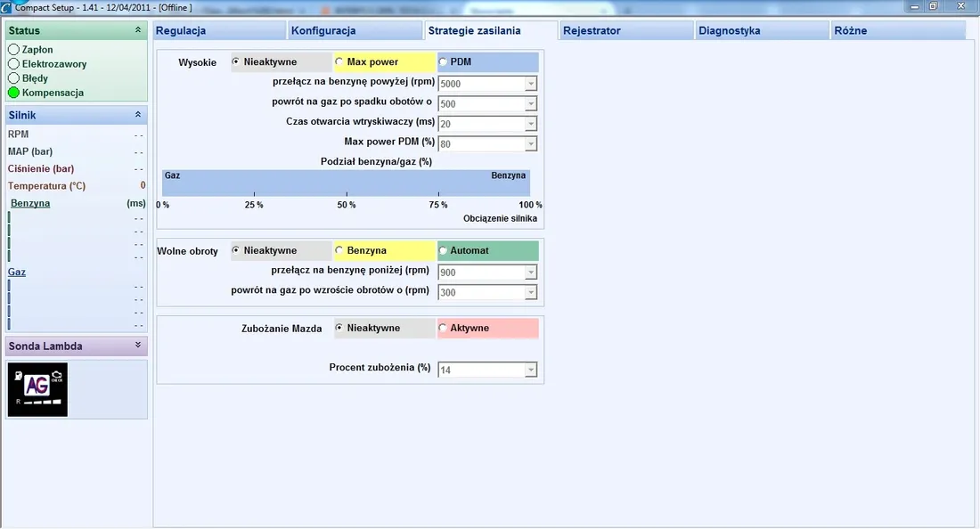980x529 pixels.
Task: Click the Benzyna link in Silnik panel
Action: point(29,202)
